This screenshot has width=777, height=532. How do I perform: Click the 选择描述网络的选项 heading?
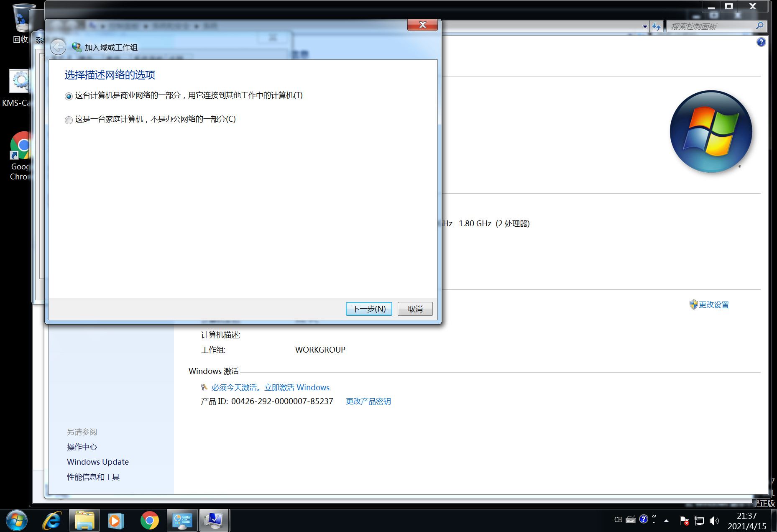(x=110, y=75)
